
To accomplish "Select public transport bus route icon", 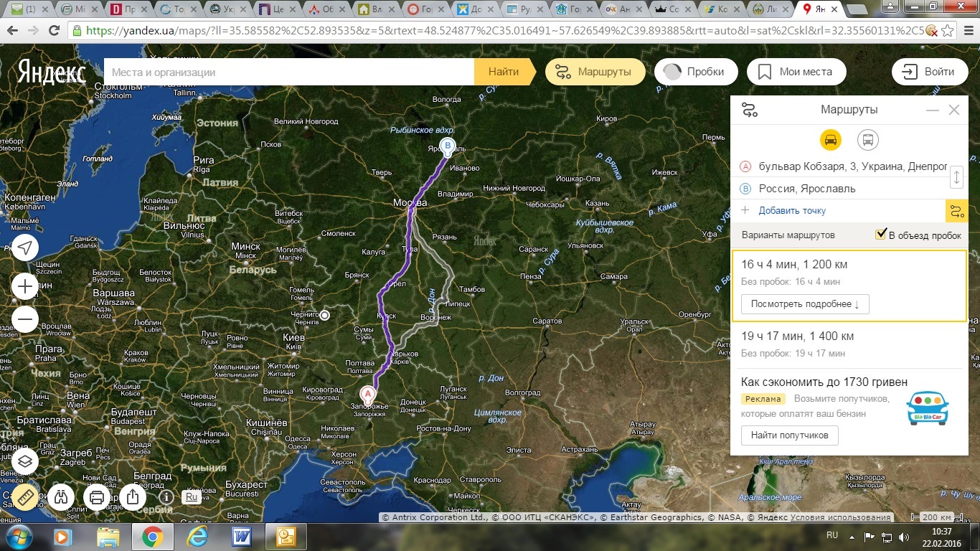I will pos(868,140).
